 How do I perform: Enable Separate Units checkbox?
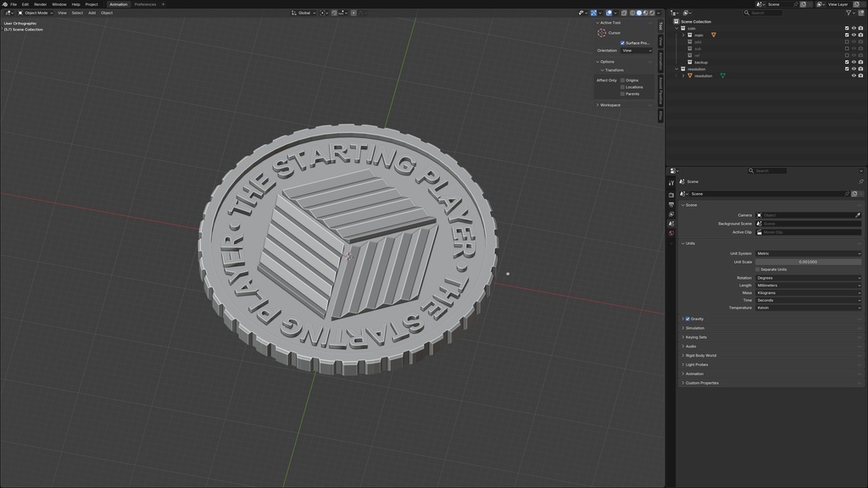tap(758, 269)
